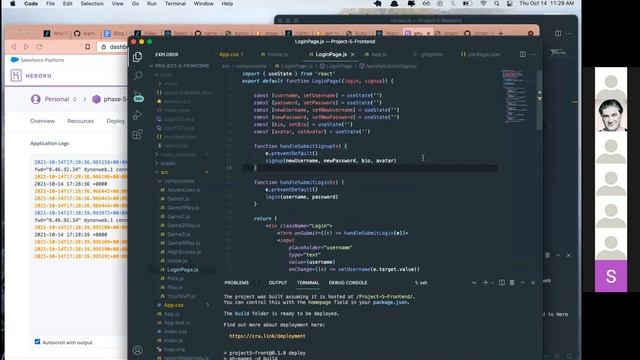The width and height of the screenshot is (640, 360).
Task: Click the editor vertical scrollbar
Action: pyautogui.click(x=539, y=100)
